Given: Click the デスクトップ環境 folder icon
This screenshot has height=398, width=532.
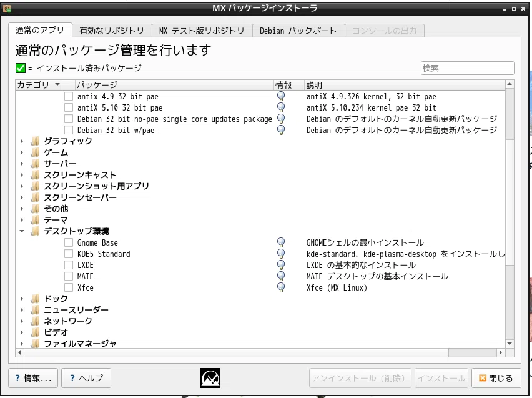Looking at the screenshot, I should [x=35, y=231].
